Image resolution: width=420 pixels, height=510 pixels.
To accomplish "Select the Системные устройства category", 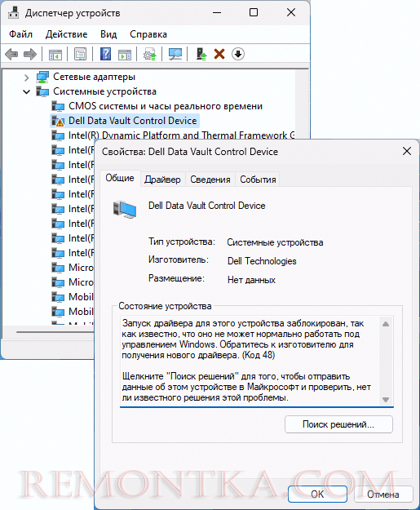I will click(104, 91).
